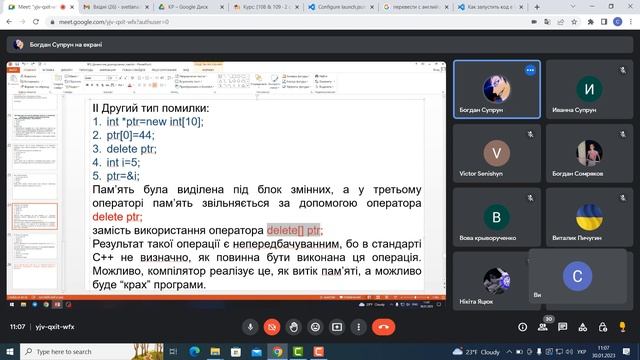The height and width of the screenshot is (360, 640).
Task: Open the in-call chat panel
Action: [562, 327]
